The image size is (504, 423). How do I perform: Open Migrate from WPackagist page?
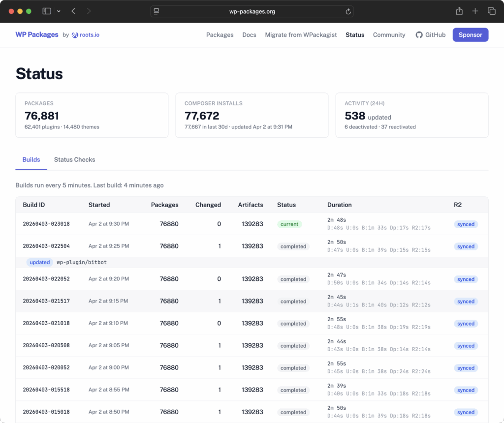tap(301, 35)
